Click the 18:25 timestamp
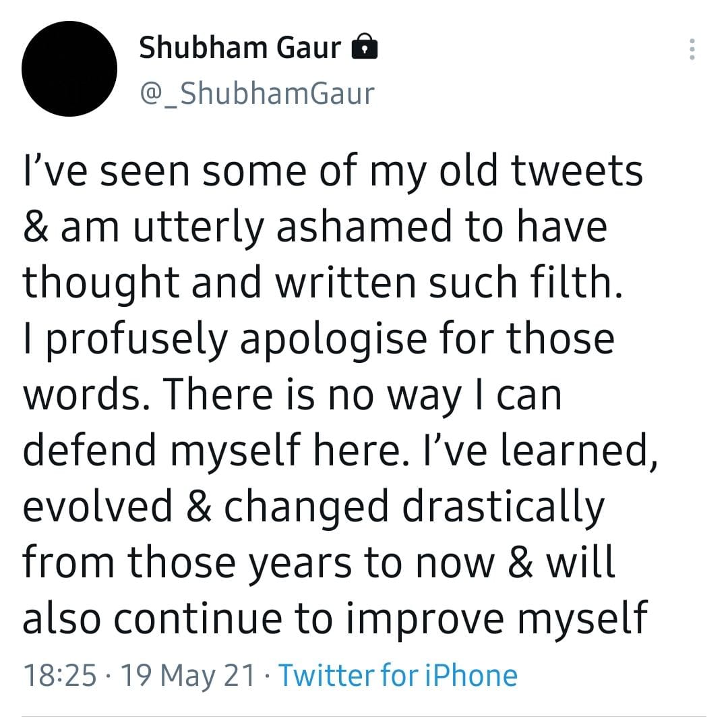728x719 pixels. click(59, 674)
